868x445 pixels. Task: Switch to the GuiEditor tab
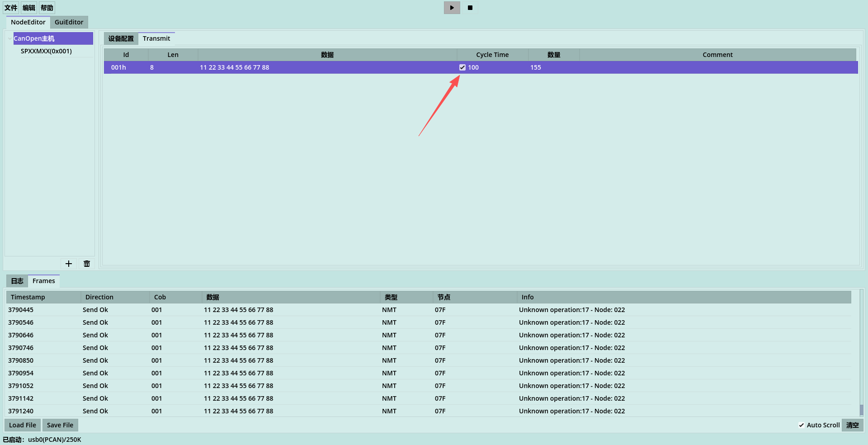pos(69,22)
